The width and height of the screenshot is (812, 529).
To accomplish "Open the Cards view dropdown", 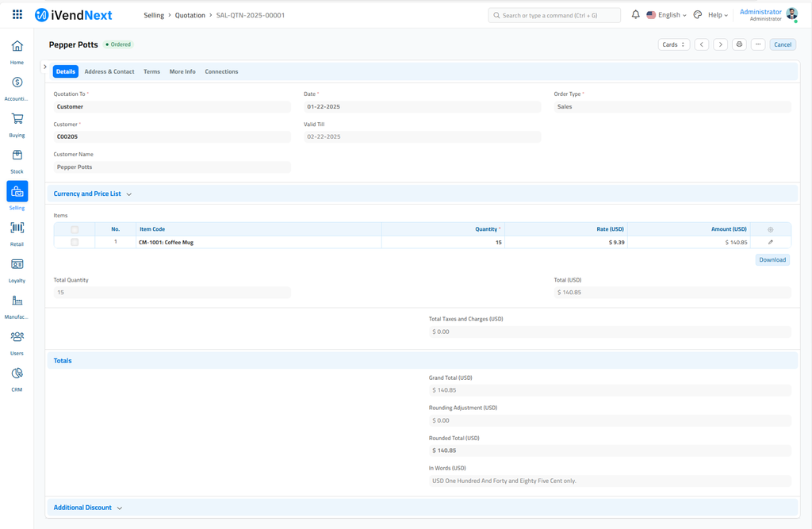I will (673, 44).
